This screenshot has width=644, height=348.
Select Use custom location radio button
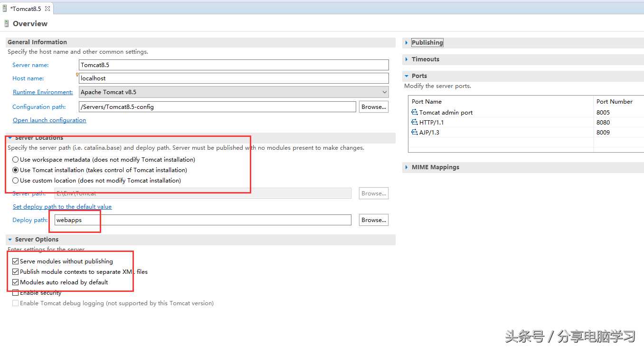(16, 181)
